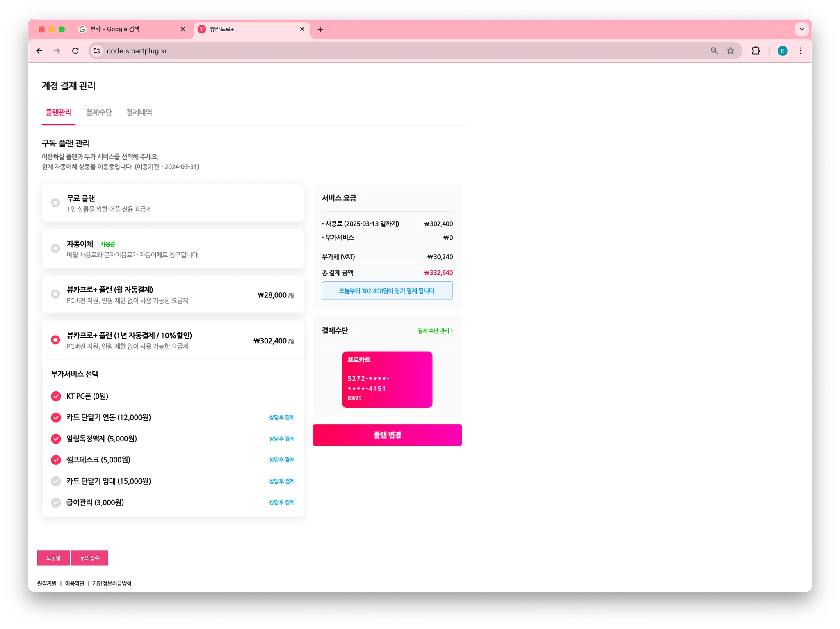Screen dimensions: 840x629
Task: Expand the tab search chevron dropdown
Action: (801, 29)
